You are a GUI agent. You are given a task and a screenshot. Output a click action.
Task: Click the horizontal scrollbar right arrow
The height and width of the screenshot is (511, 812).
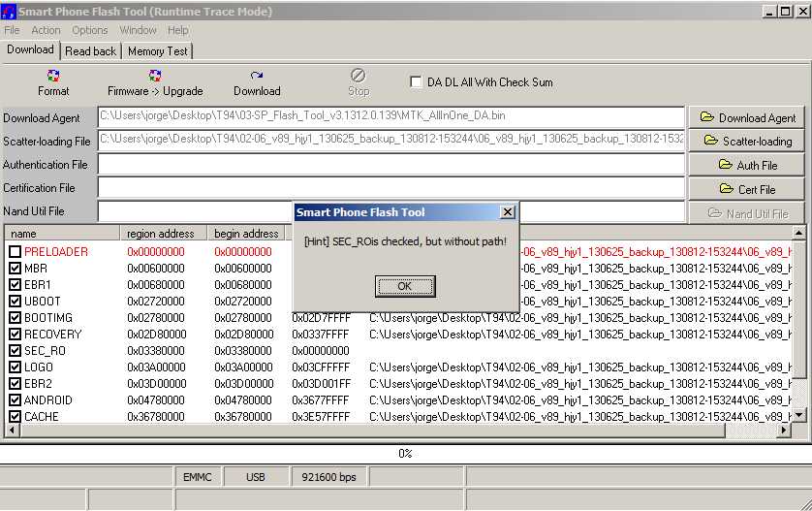tap(785, 430)
